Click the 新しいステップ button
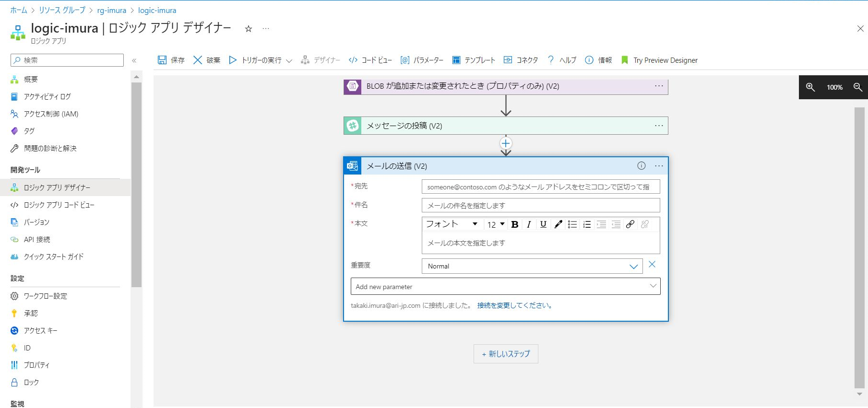This screenshot has height=408, width=868. pos(506,354)
